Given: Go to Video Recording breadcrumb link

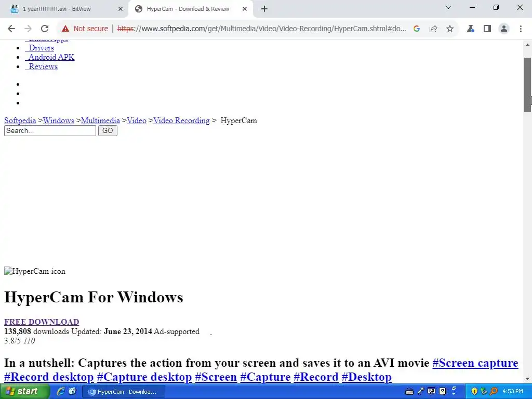Looking at the screenshot, I should (181, 121).
